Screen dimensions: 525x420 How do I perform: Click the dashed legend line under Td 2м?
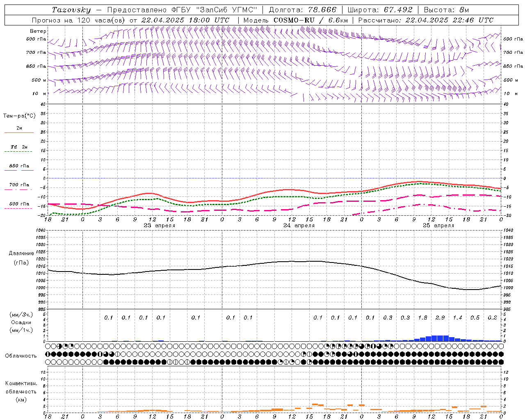coord(18,152)
